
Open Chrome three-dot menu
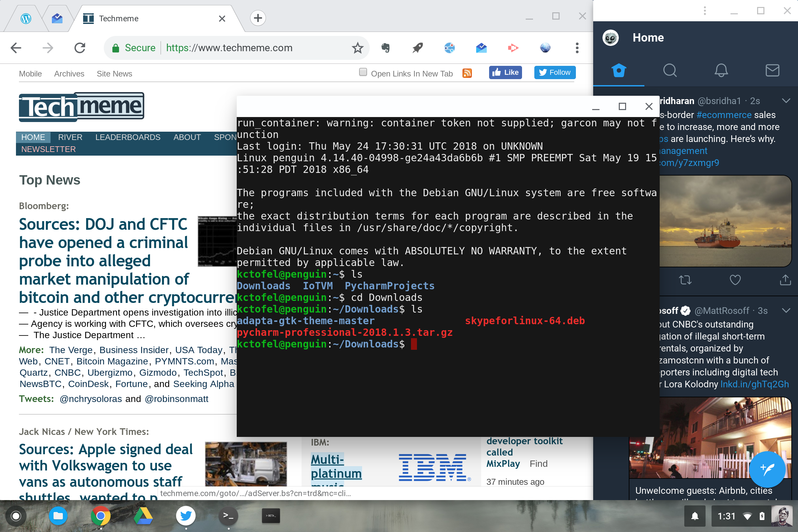click(x=577, y=48)
